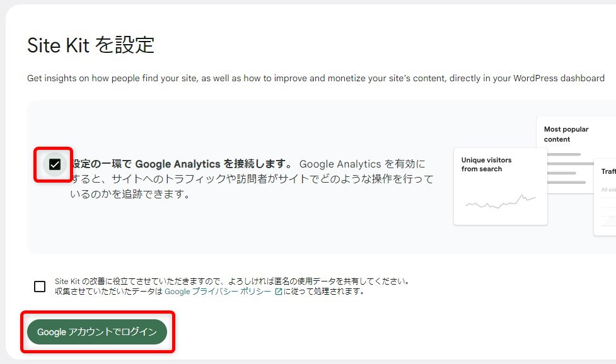The image size is (616, 364).
Task: Uncheck the Google Analytics connection checkbox
Action: pos(55,164)
